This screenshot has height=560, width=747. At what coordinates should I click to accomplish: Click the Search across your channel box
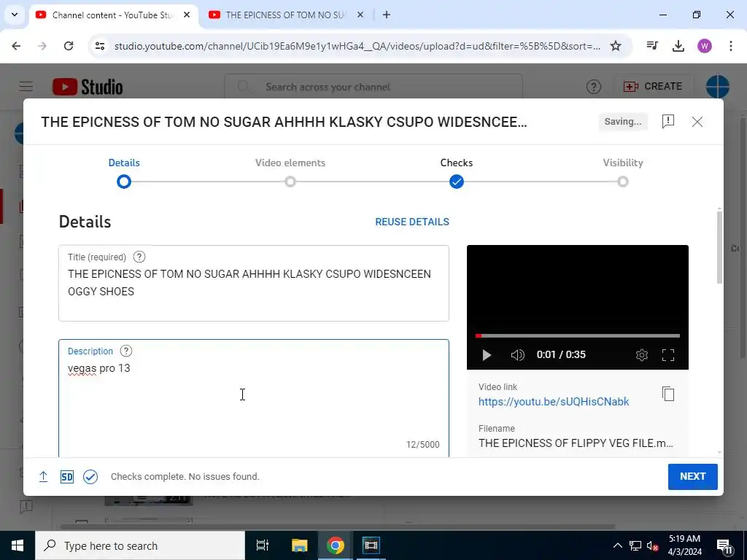pyautogui.click(x=373, y=87)
